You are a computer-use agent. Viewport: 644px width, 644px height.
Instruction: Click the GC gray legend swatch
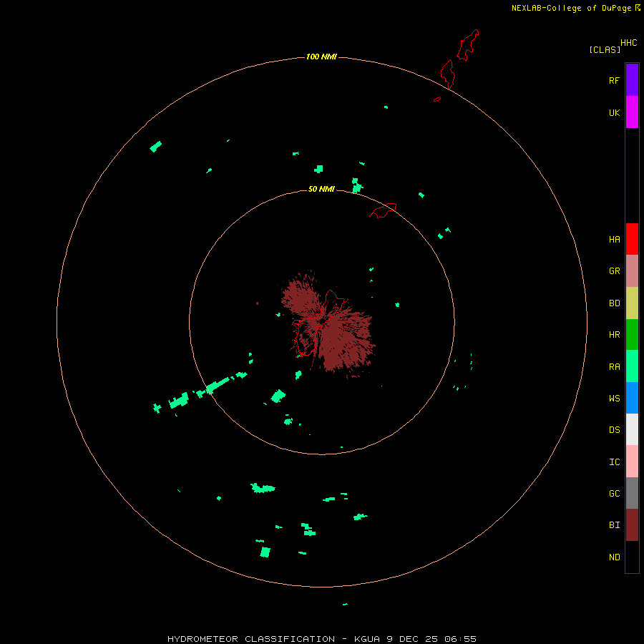coord(632,493)
